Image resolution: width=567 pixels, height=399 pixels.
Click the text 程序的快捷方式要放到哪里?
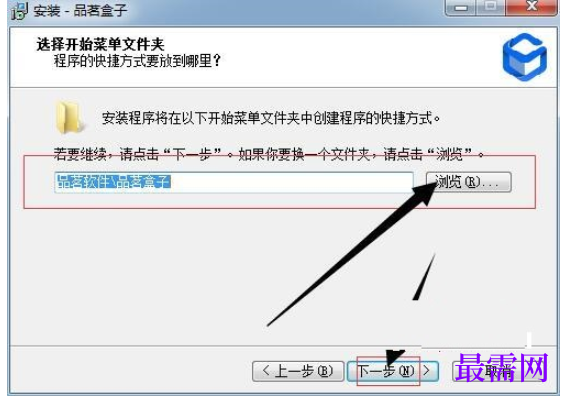[x=137, y=60]
